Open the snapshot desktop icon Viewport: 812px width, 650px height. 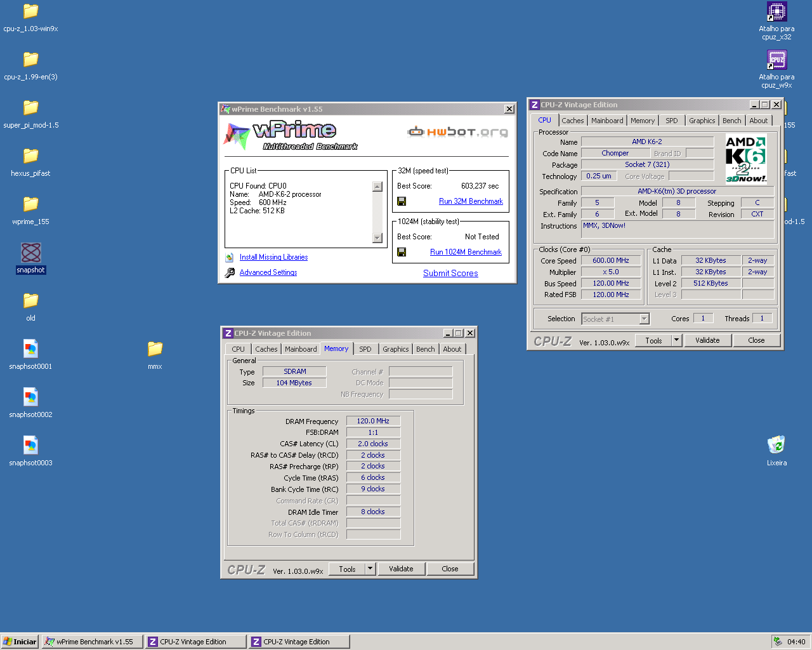(30, 253)
